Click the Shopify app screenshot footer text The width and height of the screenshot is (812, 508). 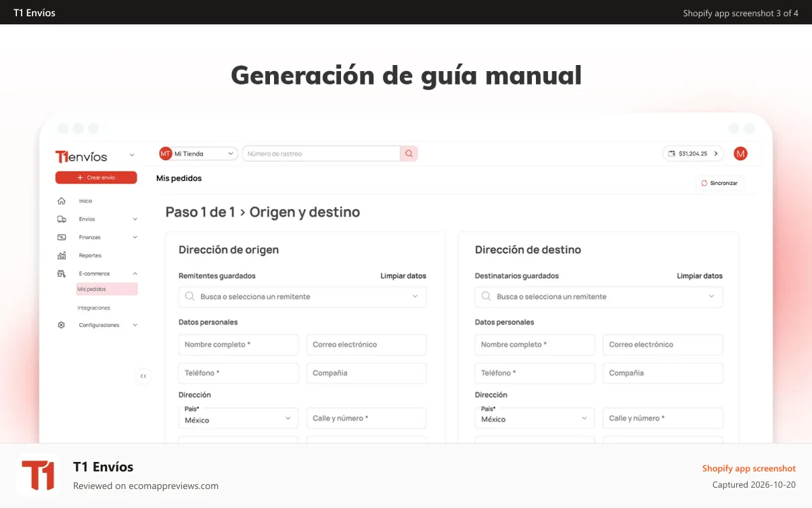749,469
